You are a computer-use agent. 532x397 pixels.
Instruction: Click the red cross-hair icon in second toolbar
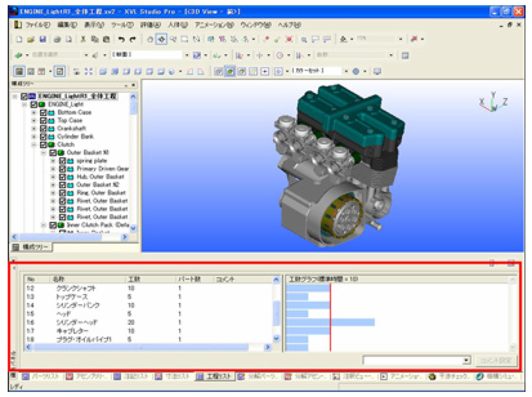(260, 55)
